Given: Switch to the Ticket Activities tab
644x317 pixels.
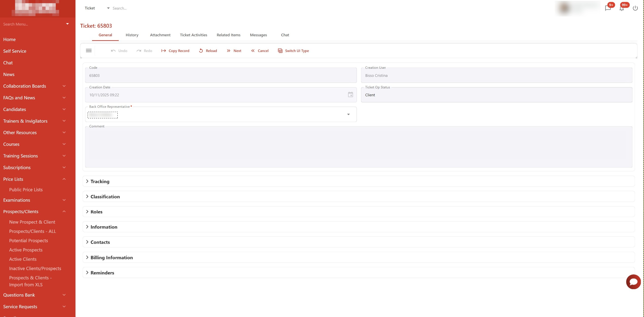Looking at the screenshot, I should tap(193, 35).
